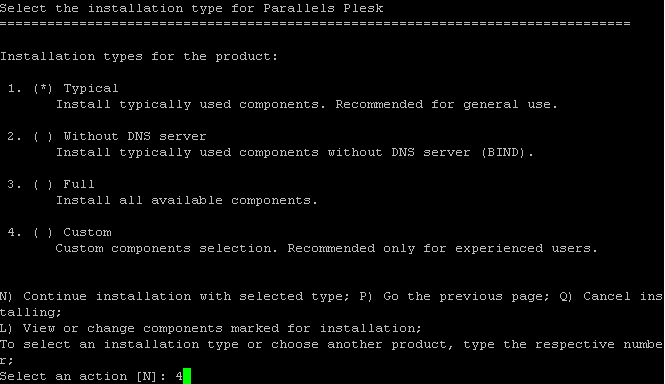This screenshot has width=665, height=384.
Task: Click the Installation types for the product heading
Action: click(x=139, y=56)
